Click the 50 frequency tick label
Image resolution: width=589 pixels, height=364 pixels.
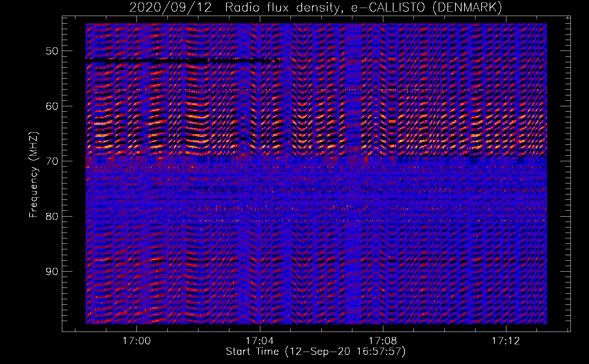coord(52,51)
